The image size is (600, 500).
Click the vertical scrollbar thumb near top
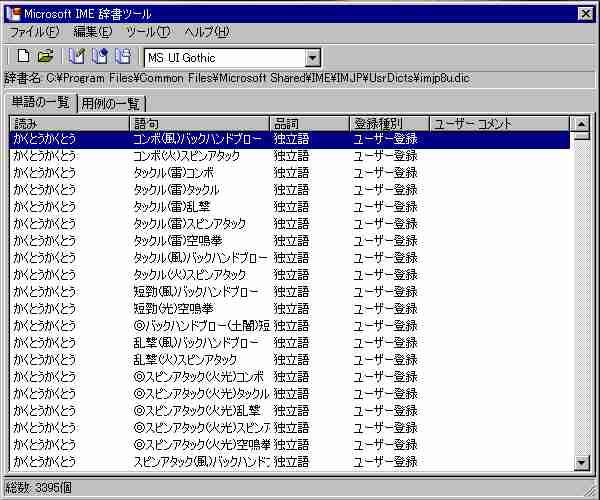pyautogui.click(x=581, y=136)
